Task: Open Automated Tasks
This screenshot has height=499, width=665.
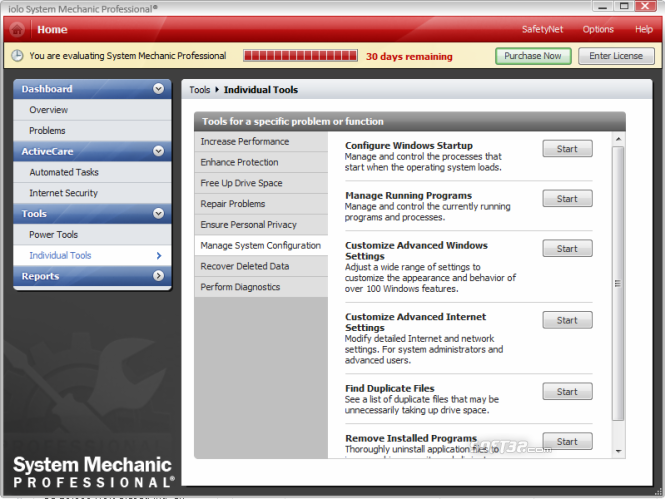Action: pyautogui.click(x=92, y=172)
